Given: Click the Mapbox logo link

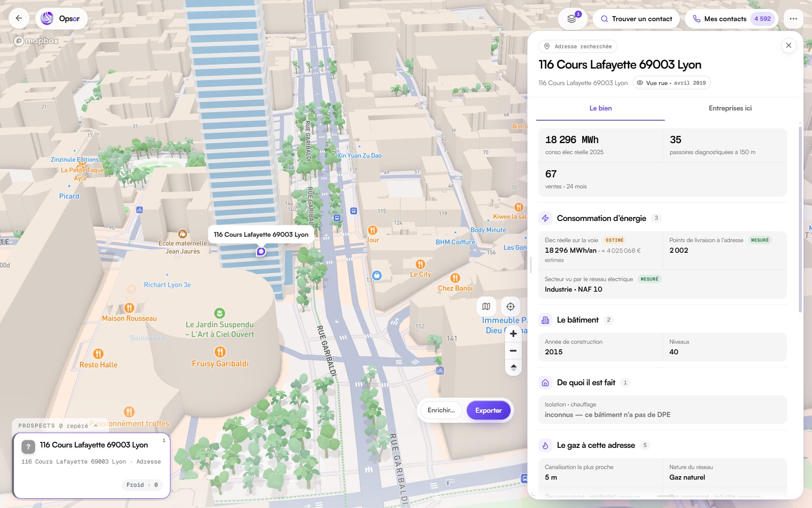Looking at the screenshot, I should click(x=36, y=41).
